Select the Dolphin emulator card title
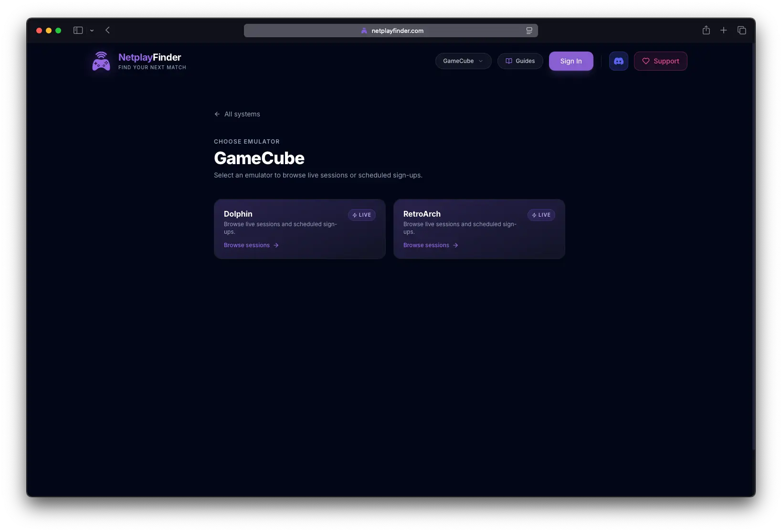The height and width of the screenshot is (532, 782). pyautogui.click(x=238, y=214)
